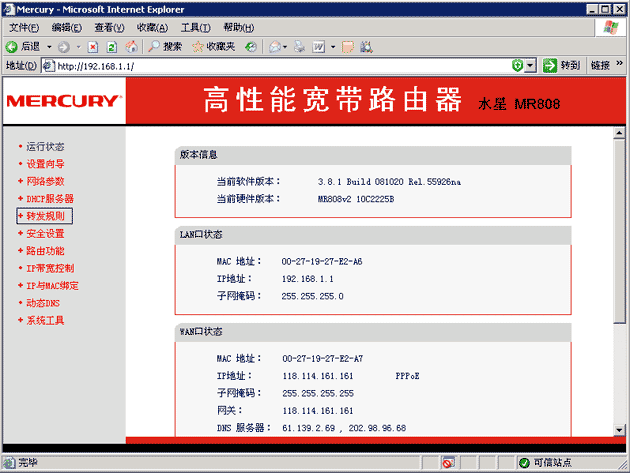
Task: Click the scrollbar down arrow
Action: pyautogui.click(x=619, y=430)
